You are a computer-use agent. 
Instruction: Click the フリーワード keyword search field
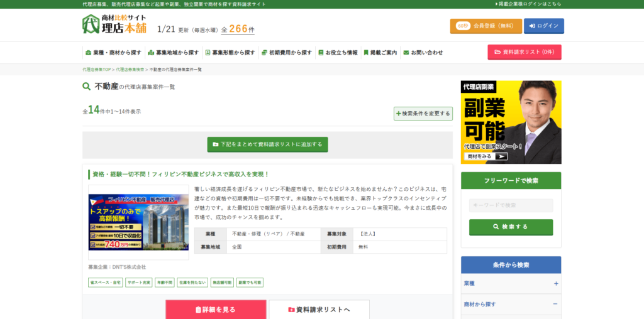[511, 205]
